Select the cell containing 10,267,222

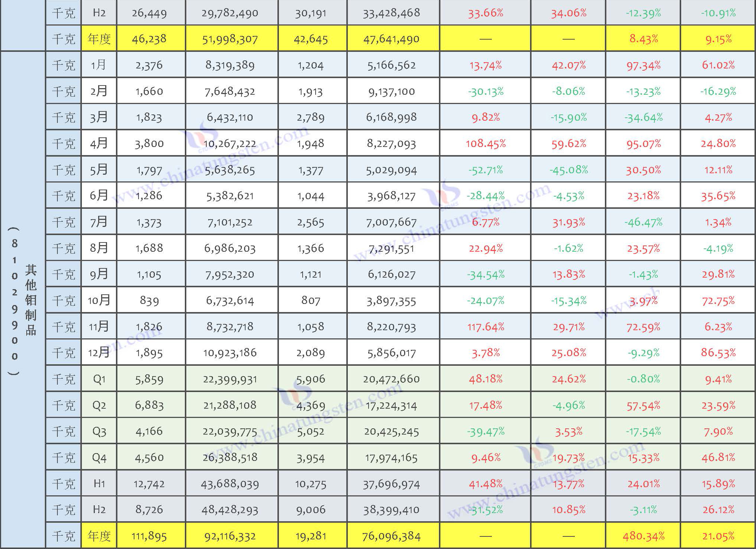230,143
